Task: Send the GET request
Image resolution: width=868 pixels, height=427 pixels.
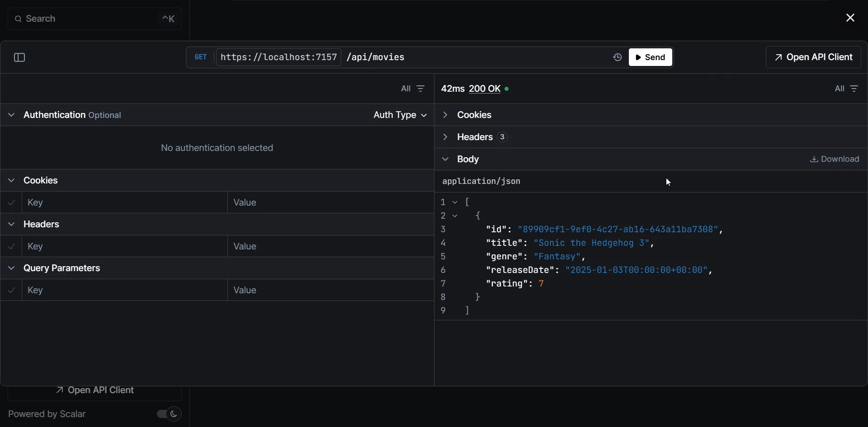Action: point(650,57)
